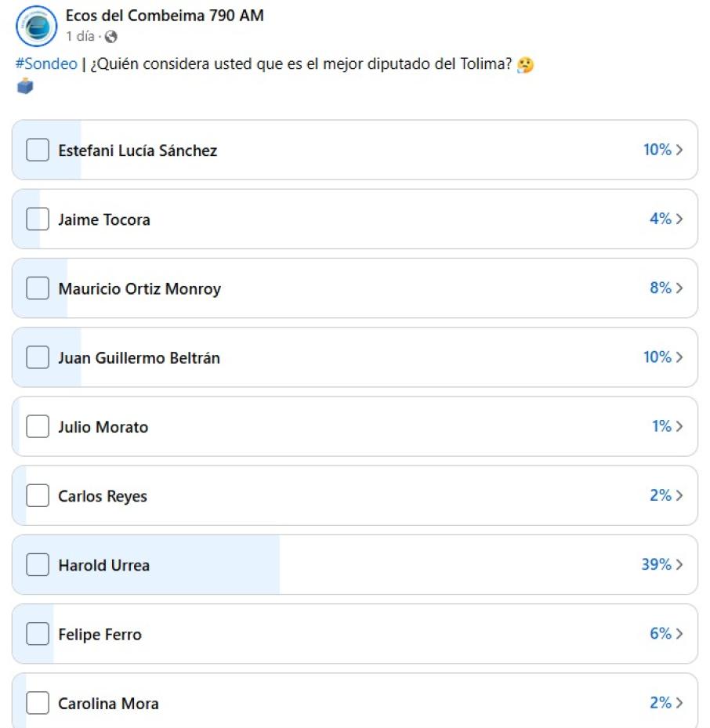The image size is (710, 728).
Task: Open the #Sondeo hashtag link
Action: tap(46, 64)
